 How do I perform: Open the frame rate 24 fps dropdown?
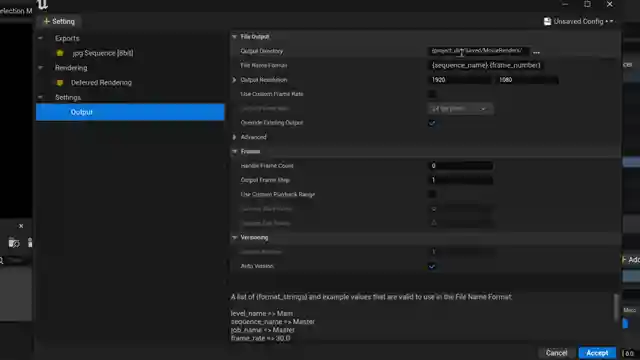pos(460,109)
